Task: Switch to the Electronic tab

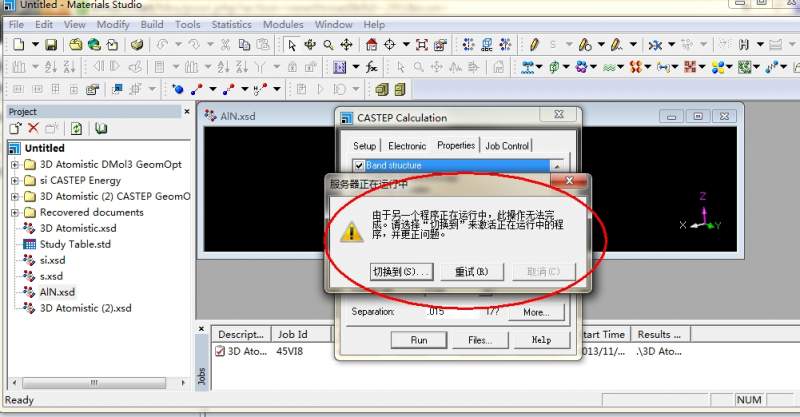Action: (x=407, y=146)
